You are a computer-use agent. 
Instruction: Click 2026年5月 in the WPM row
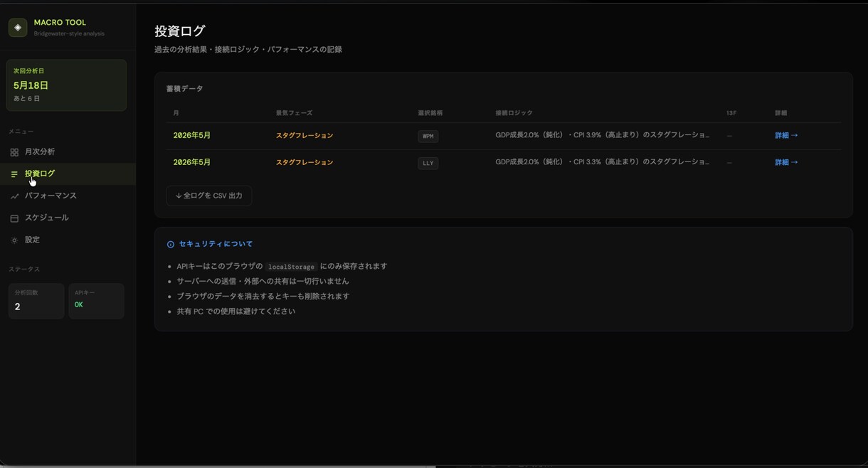192,135
